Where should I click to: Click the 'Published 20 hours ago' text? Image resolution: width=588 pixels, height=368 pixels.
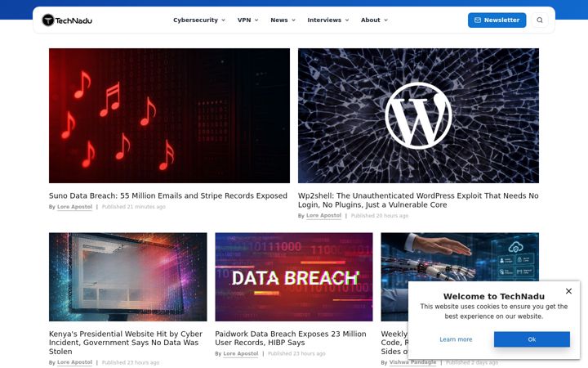[380, 216]
